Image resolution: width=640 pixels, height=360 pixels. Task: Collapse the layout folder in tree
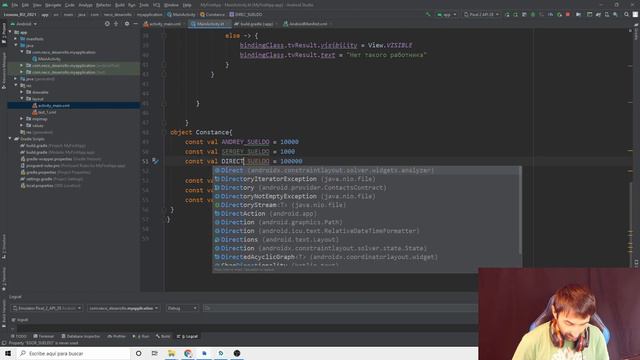point(22,99)
